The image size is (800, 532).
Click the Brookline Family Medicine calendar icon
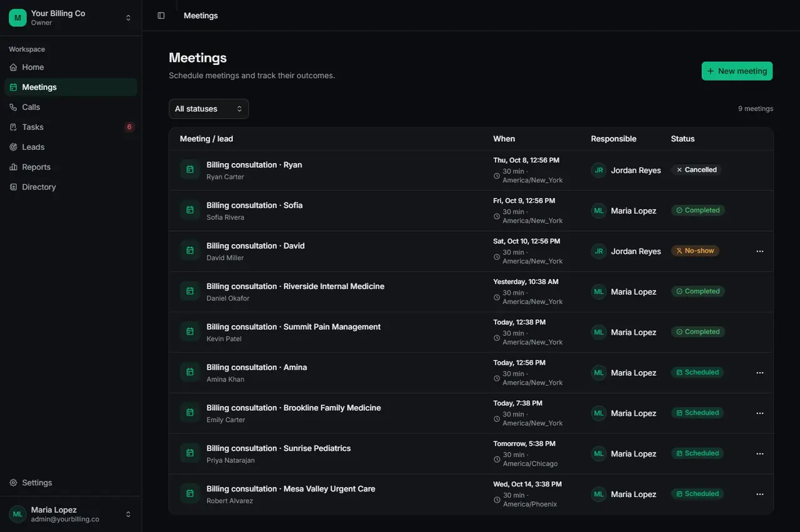point(190,413)
